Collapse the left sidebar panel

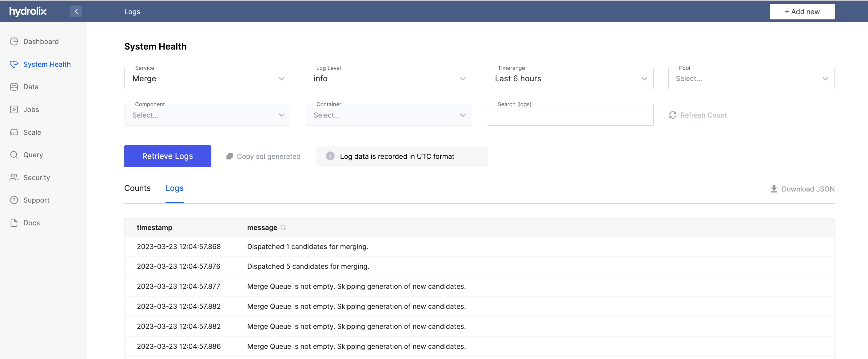(x=76, y=11)
